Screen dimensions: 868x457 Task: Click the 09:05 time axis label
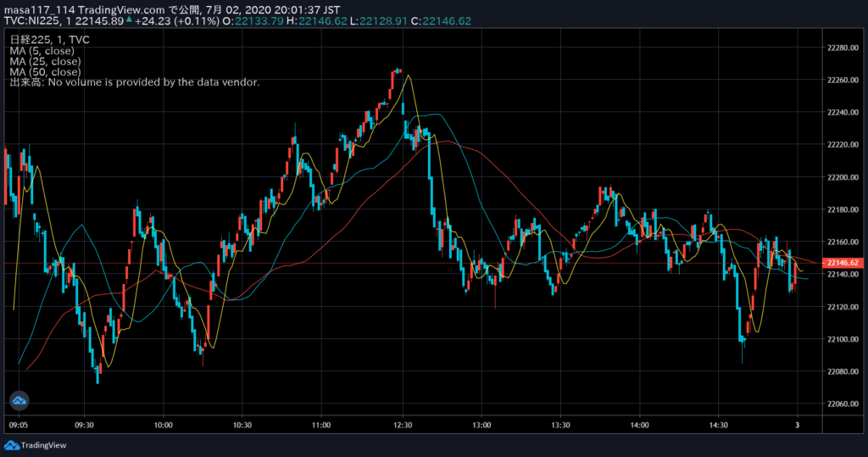tap(19, 426)
